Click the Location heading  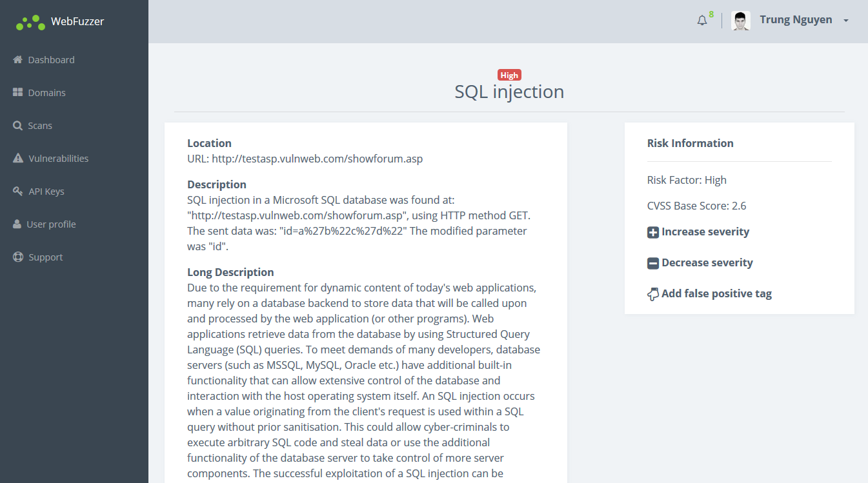(x=209, y=143)
